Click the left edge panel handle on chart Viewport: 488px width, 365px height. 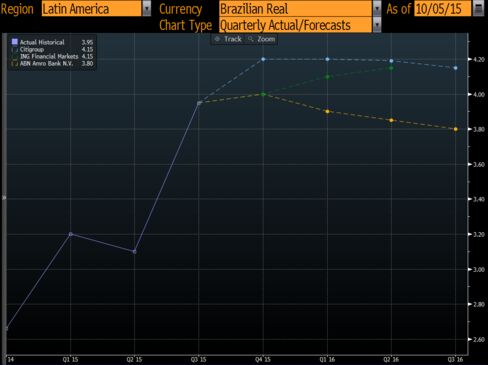[4, 198]
